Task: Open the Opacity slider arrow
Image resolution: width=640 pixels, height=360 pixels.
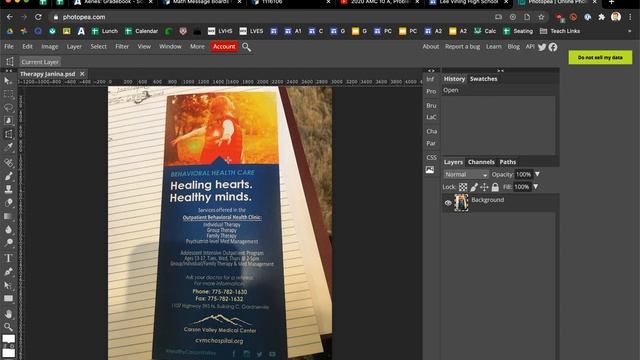Action: [x=537, y=174]
